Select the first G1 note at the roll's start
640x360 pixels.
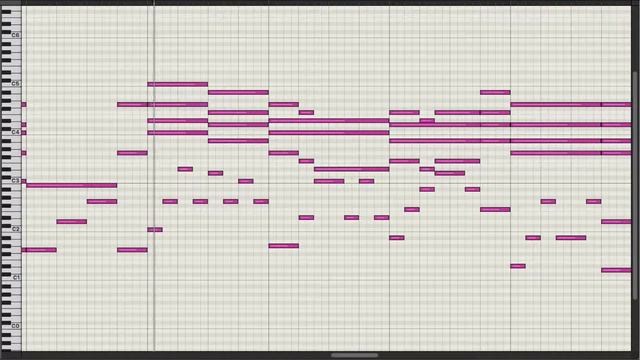pyautogui.click(x=39, y=250)
